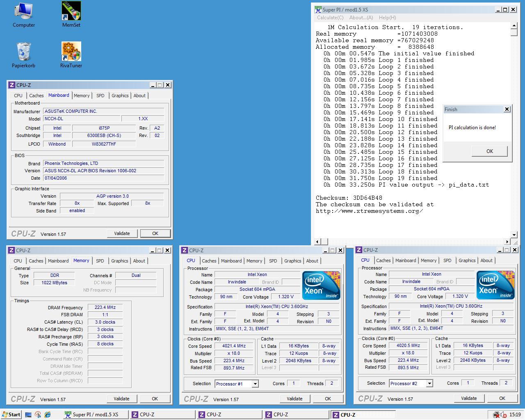Click the network tray icon with red X
The height and width of the screenshot is (420, 525).
tap(496, 415)
